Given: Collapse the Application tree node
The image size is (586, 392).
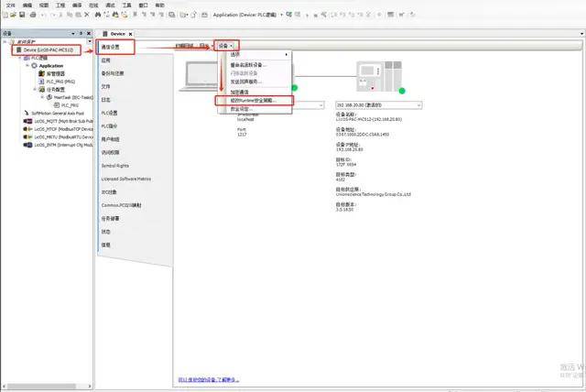Looking at the screenshot, I should coord(28,66).
